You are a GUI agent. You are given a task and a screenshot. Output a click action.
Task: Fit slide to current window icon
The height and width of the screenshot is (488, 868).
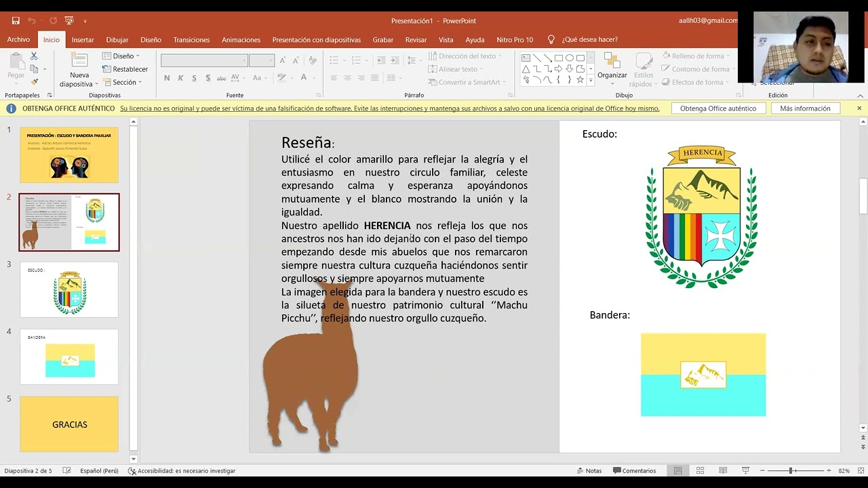pos(860,470)
